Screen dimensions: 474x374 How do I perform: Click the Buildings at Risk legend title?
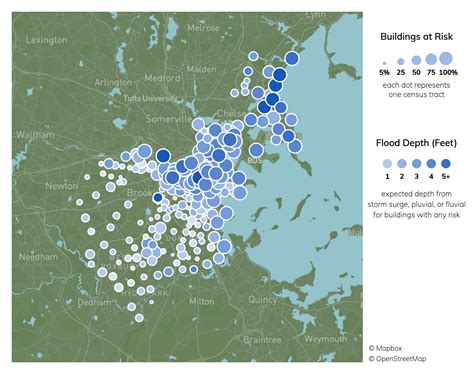(416, 36)
